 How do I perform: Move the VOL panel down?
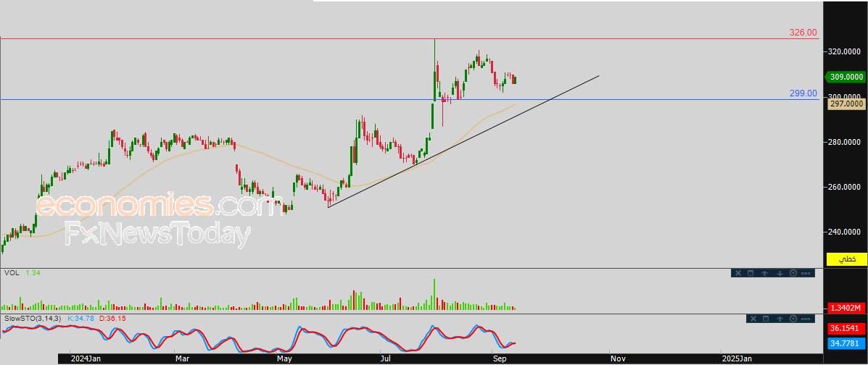780,273
